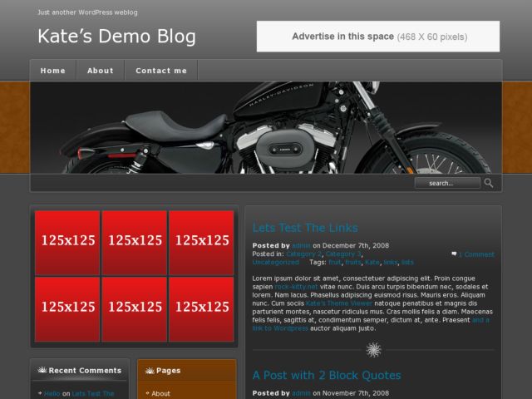Image resolution: width=532 pixels, height=399 pixels.
Task: Click the 'Advertise in this space' banner
Action: click(x=378, y=37)
